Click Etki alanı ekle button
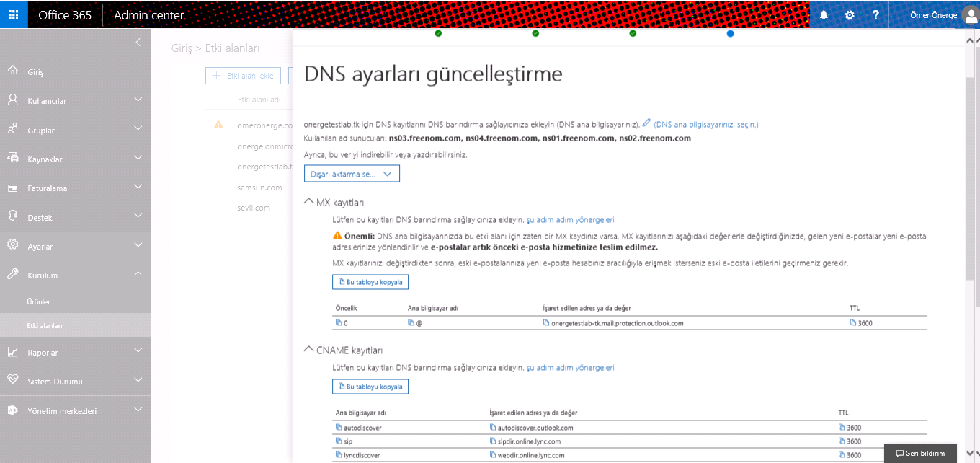The height and width of the screenshot is (463, 980). coord(244,75)
